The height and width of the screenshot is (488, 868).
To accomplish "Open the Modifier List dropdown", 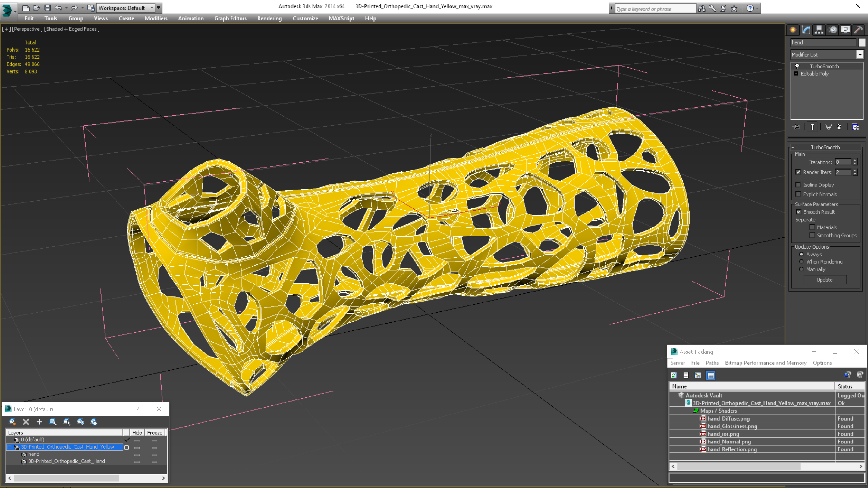I will pos(860,55).
